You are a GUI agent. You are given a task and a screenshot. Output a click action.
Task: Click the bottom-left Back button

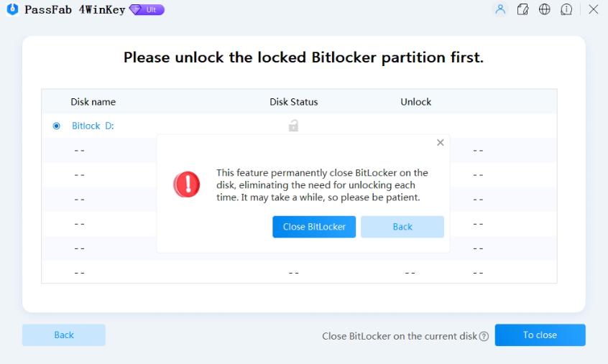pos(64,335)
